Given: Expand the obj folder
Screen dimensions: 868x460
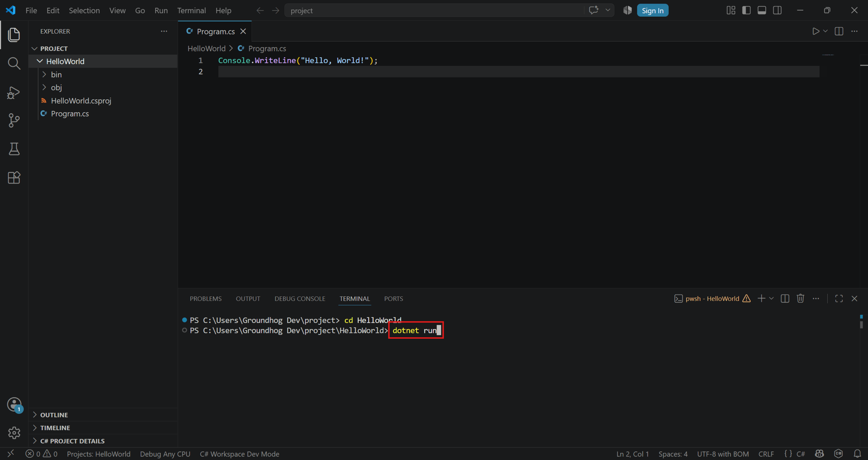Looking at the screenshot, I should [103, 88].
